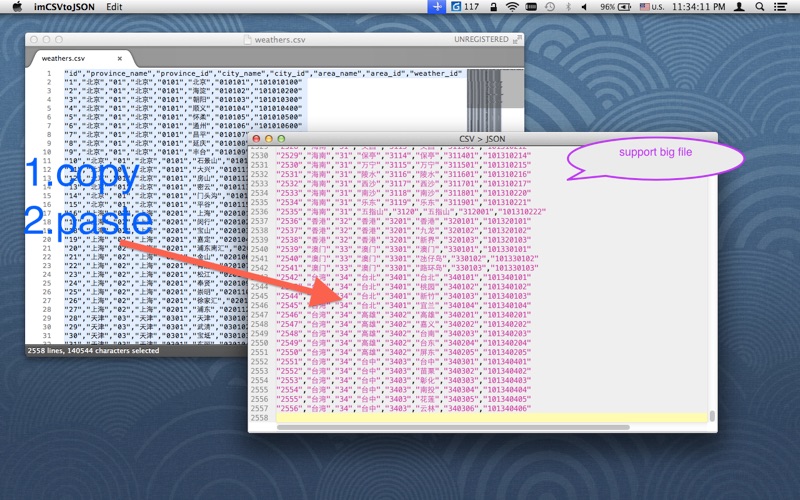Image resolution: width=800 pixels, height=500 pixels.
Task: Click the line with weather id 101010500
Action: tap(183, 117)
